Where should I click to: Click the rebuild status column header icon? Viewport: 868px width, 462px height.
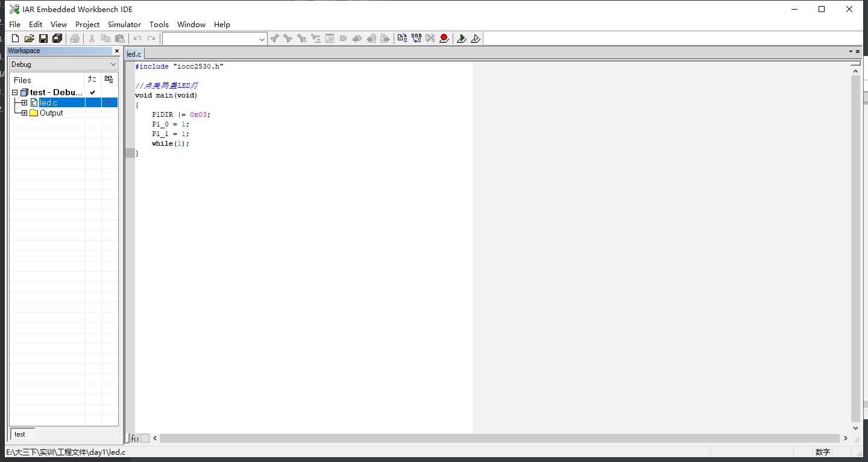(109, 80)
